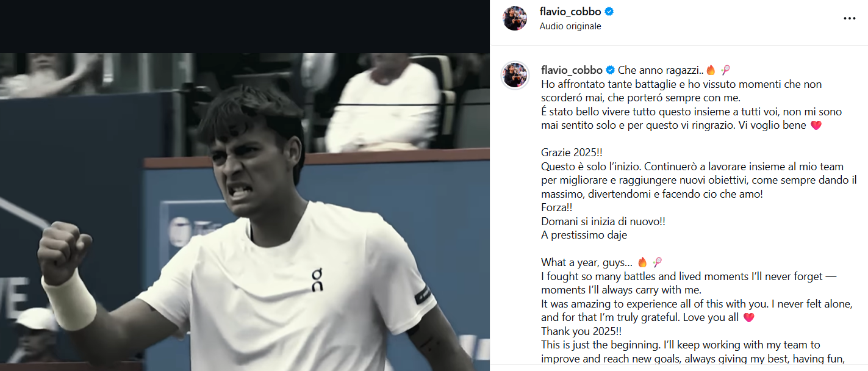
Task: Click fire emoji after "What a year, guys"
Action: pyautogui.click(x=642, y=262)
